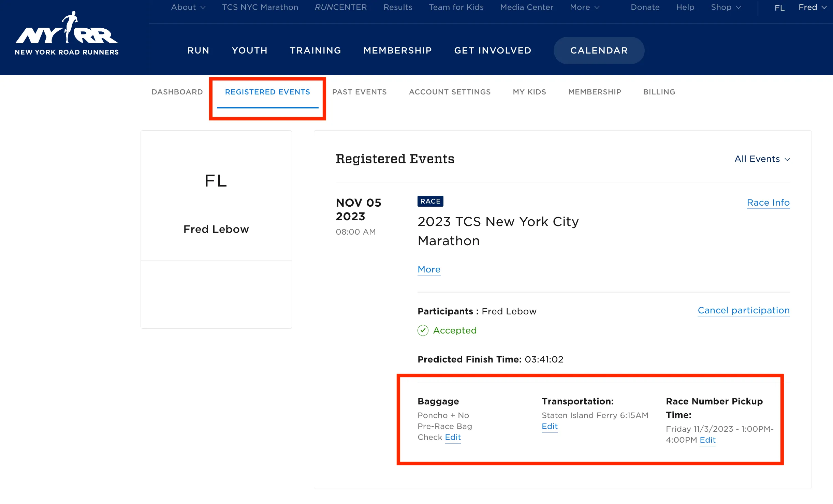Switch to the Past Events tab
This screenshot has height=504, width=833.
[x=360, y=92]
